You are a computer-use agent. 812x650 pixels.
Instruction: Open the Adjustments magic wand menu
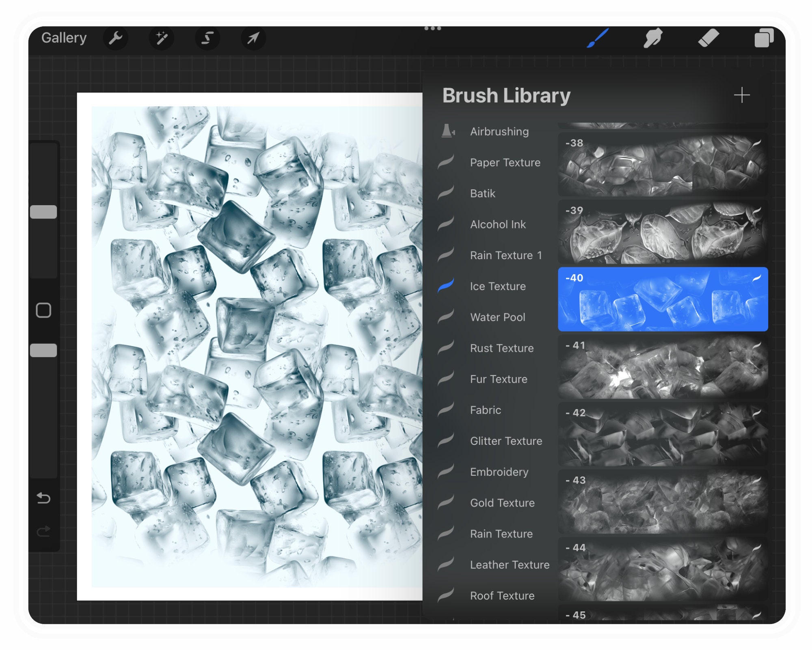[162, 38]
